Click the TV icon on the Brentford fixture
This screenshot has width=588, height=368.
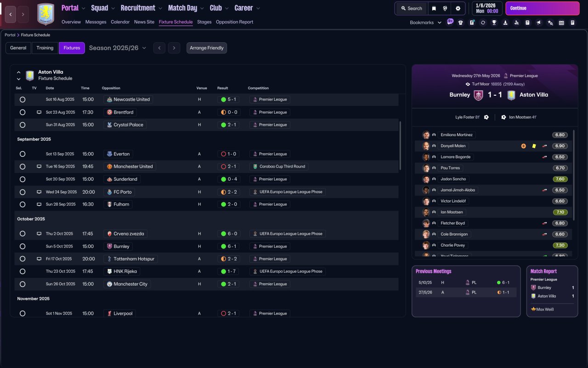click(39, 112)
